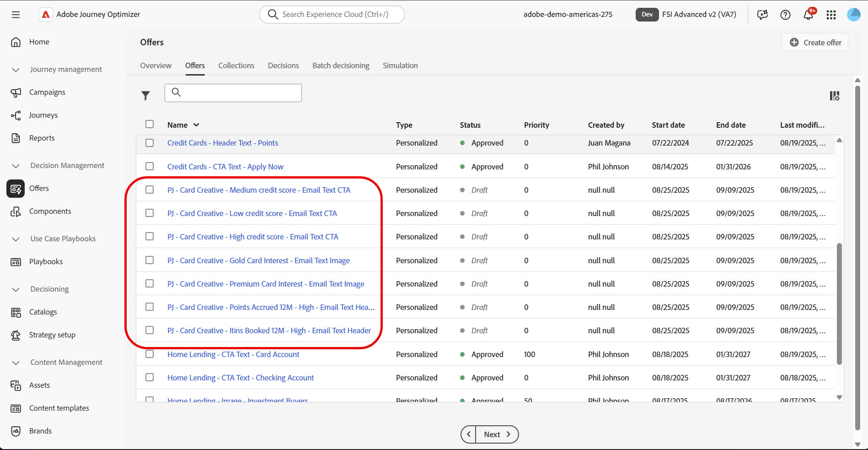Image resolution: width=868 pixels, height=450 pixels.
Task: Click the Search Experience Cloud box
Action: pos(332,15)
